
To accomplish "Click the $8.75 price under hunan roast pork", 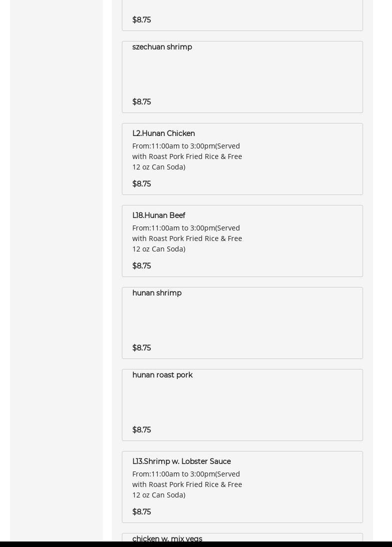I will [141, 430].
